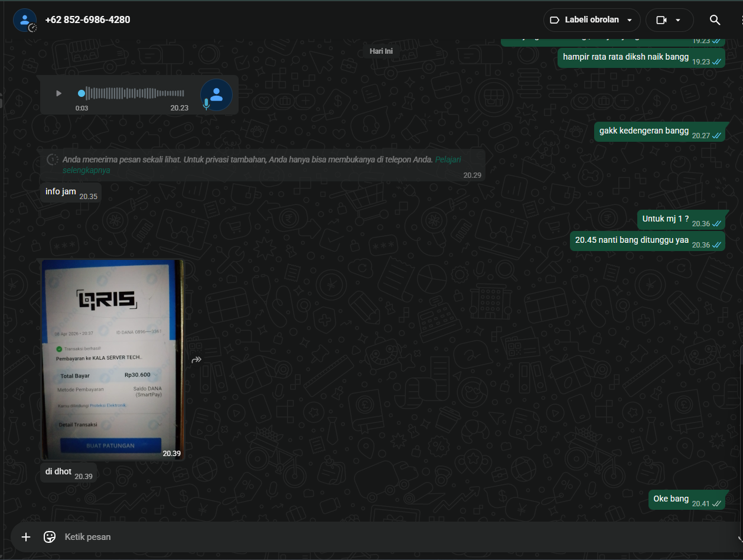Expand the Labeli obrolan dropdown arrow
The height and width of the screenshot is (560, 743).
tap(630, 20)
